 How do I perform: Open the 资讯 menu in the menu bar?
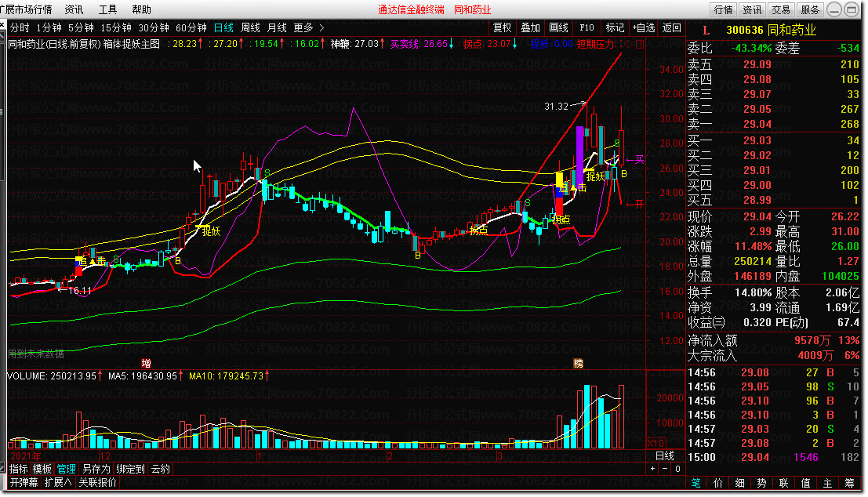(x=74, y=9)
